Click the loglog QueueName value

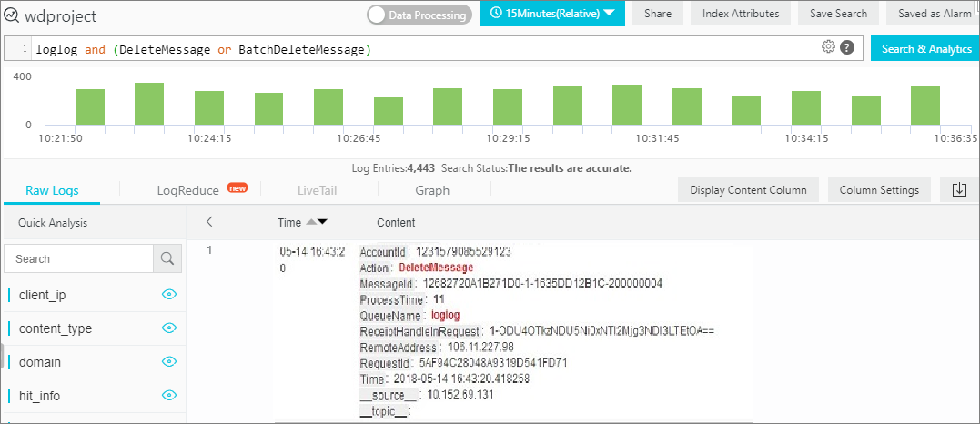point(445,315)
